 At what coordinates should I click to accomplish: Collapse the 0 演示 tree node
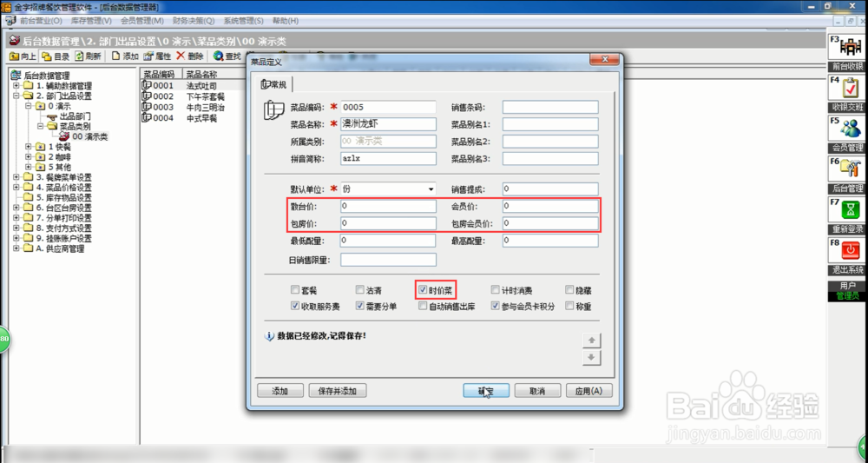click(29, 106)
